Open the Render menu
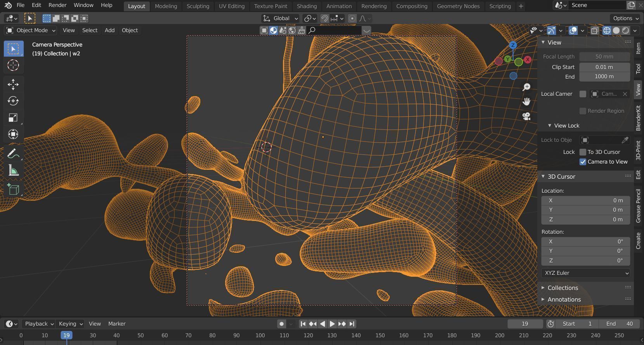Screen dimensions: 644x345 pyautogui.click(x=57, y=5)
